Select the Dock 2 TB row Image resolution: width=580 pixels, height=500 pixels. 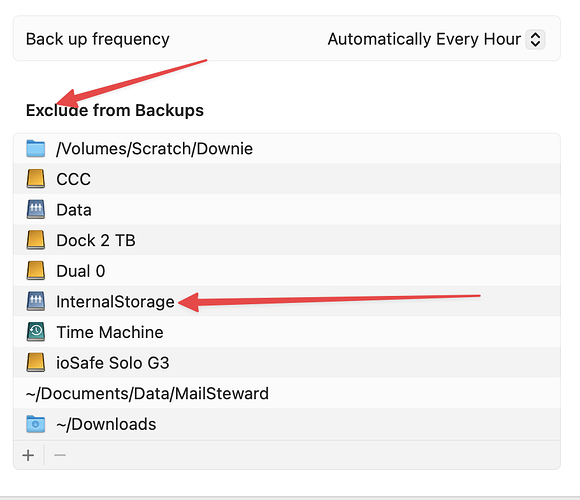[287, 240]
